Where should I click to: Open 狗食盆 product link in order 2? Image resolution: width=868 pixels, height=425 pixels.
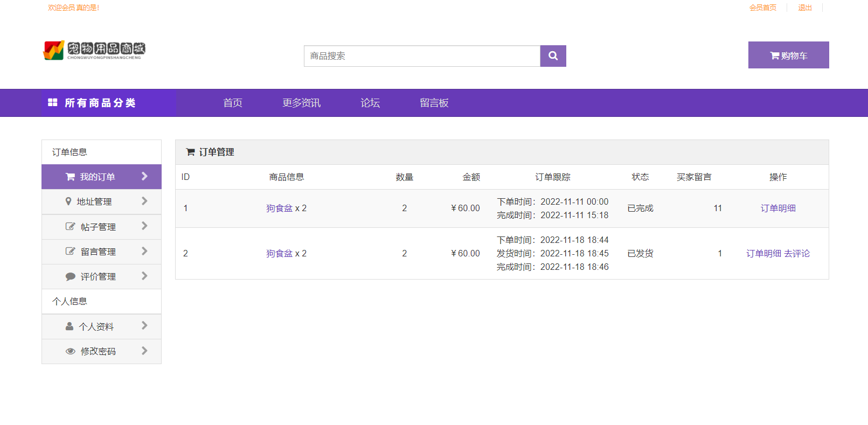tap(279, 253)
